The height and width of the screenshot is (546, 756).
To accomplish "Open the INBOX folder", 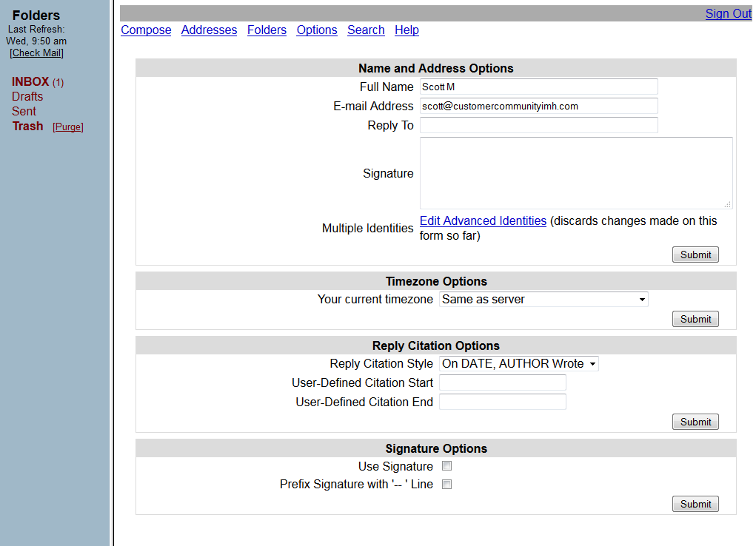I will pos(30,81).
